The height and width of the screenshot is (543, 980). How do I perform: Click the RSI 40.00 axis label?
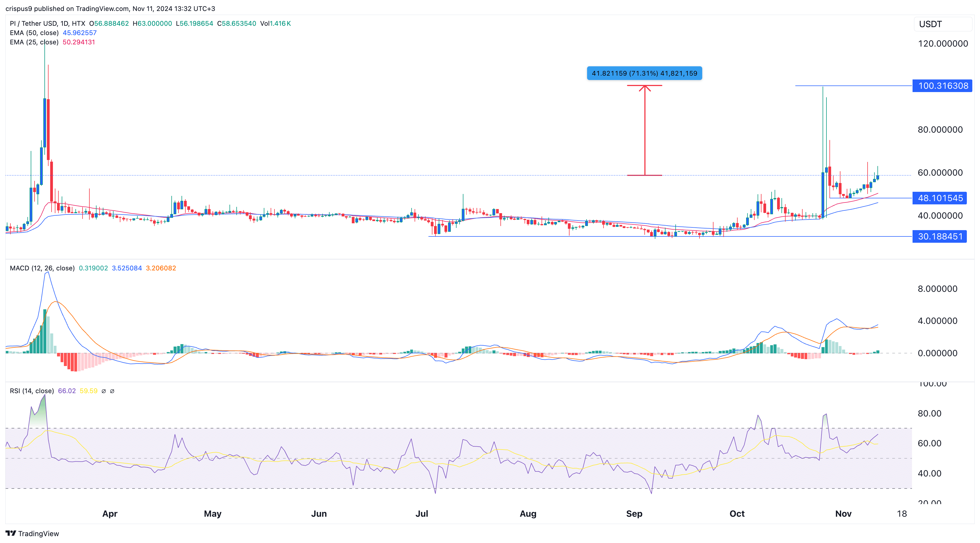(929, 473)
